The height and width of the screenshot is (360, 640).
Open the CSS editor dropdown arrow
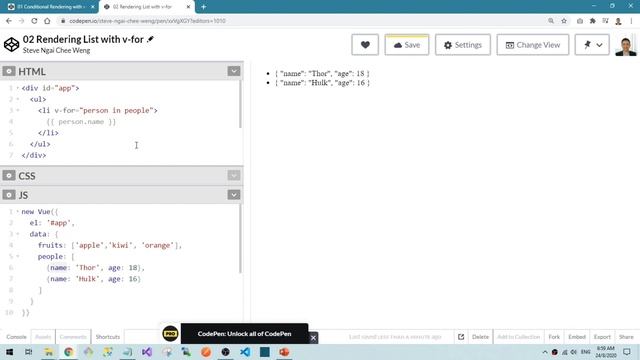coord(234,176)
